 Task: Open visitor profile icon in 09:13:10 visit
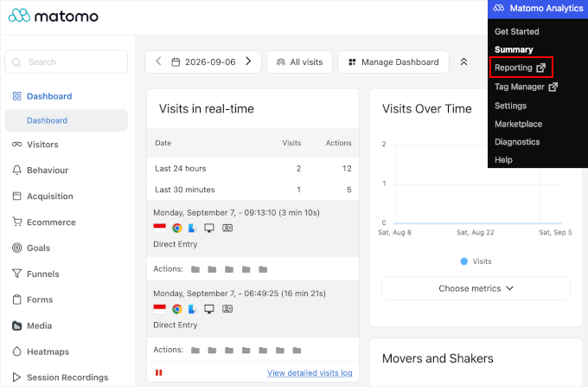pyautogui.click(x=227, y=228)
